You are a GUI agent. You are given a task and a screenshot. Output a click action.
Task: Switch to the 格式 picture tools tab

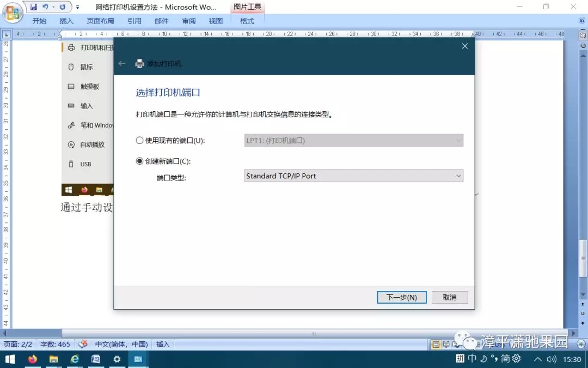coord(247,21)
